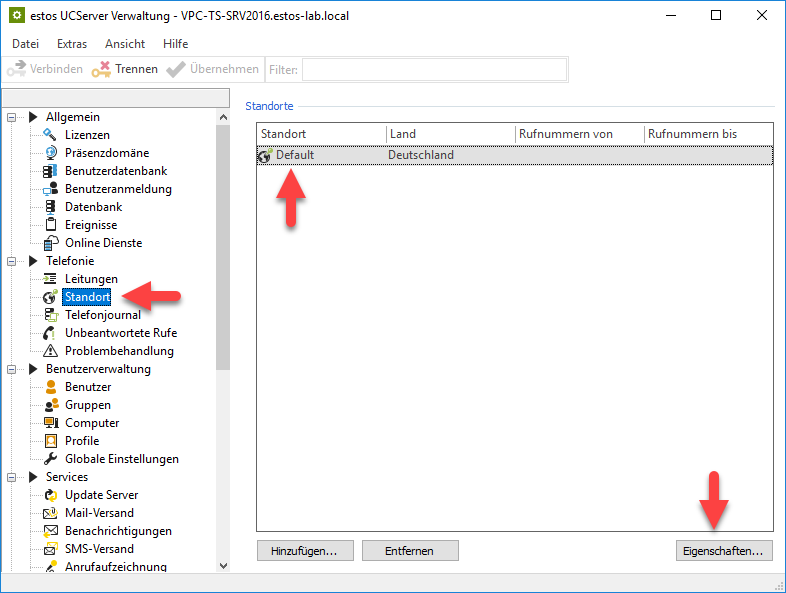Click the Unbeantwortete Rufe phone icon

50,333
